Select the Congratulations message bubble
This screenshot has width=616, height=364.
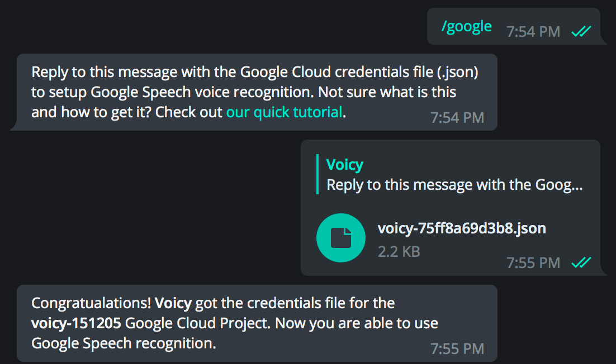[257, 323]
